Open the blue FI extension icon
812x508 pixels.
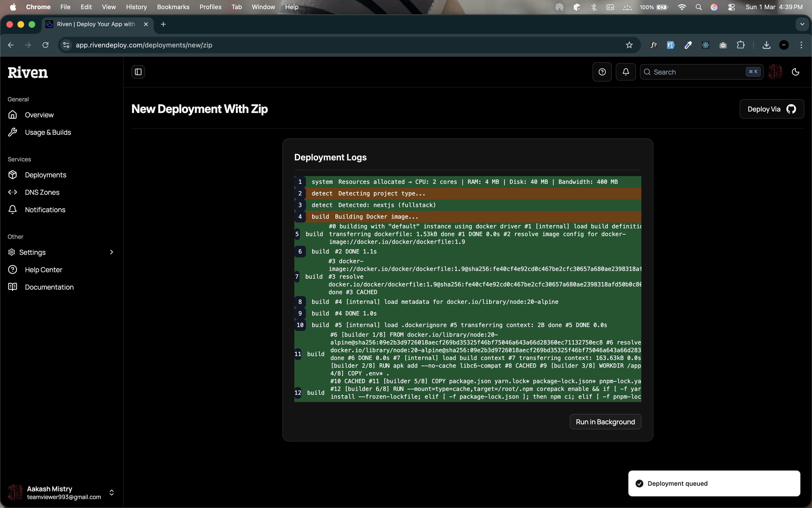click(x=670, y=45)
